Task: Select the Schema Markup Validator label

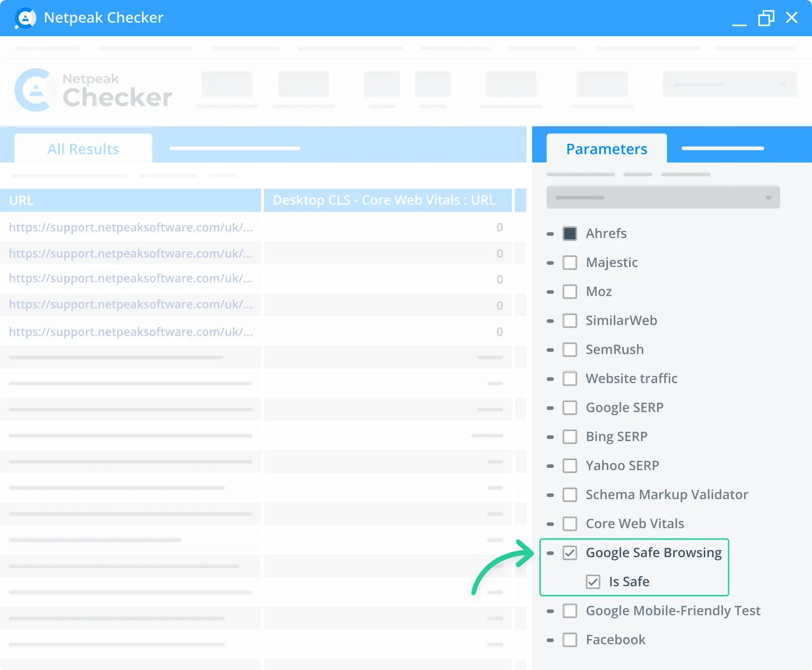Action: (x=667, y=495)
